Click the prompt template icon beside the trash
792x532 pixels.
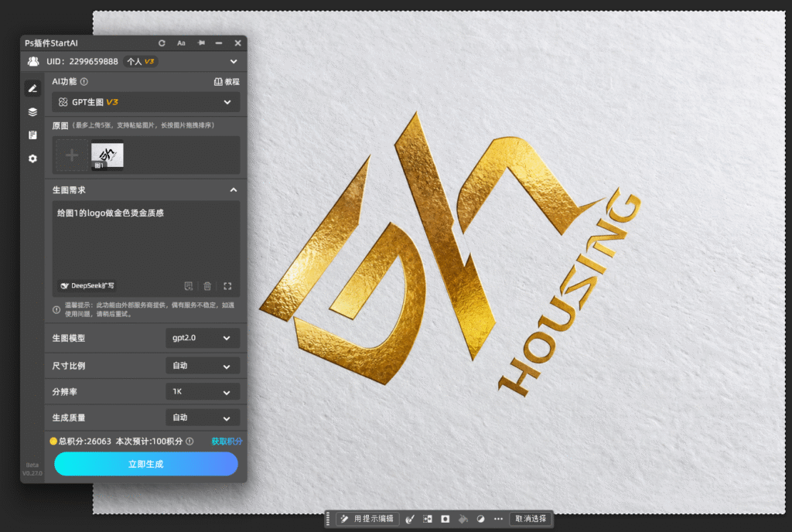(x=189, y=286)
